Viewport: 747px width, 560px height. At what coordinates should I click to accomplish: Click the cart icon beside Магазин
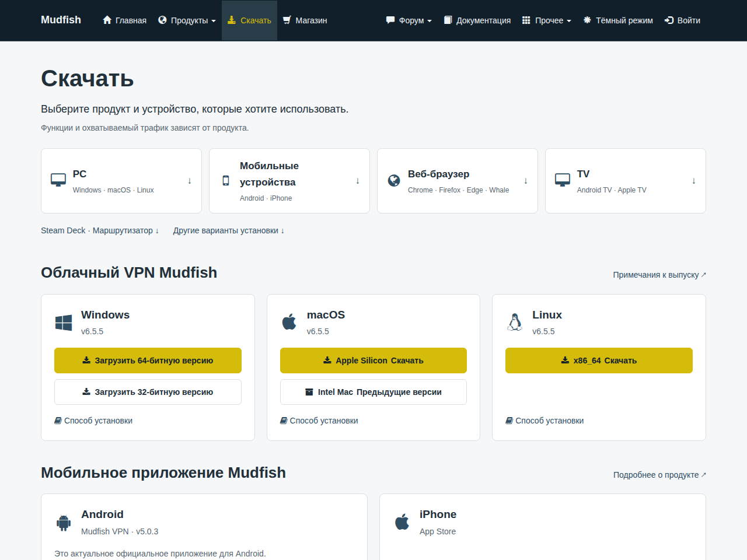[287, 20]
